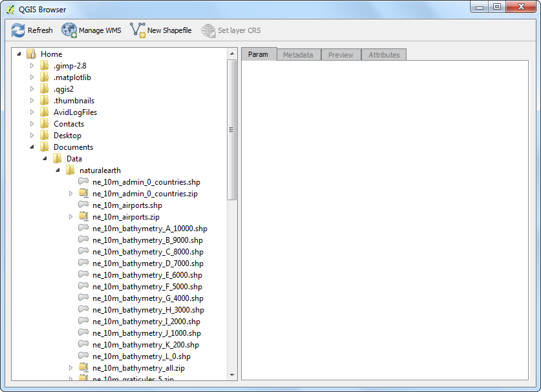The width and height of the screenshot is (541, 392).
Task: Click the ne_10m_bathymetry_L_0.shp layer icon
Action: click(x=83, y=355)
